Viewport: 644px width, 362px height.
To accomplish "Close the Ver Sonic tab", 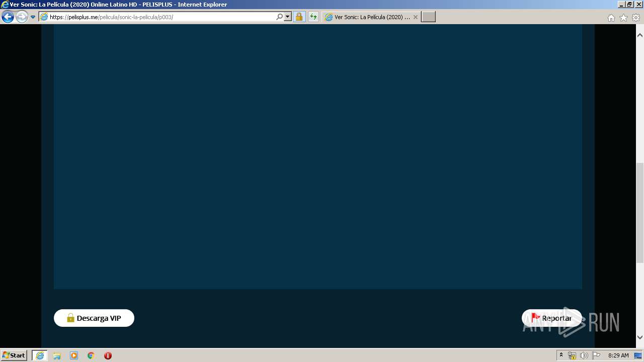I will point(416,17).
